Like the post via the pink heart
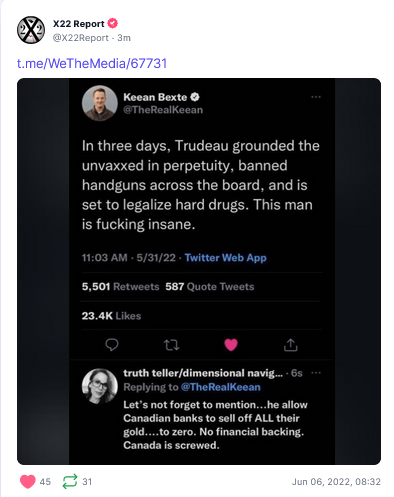 tap(28, 482)
